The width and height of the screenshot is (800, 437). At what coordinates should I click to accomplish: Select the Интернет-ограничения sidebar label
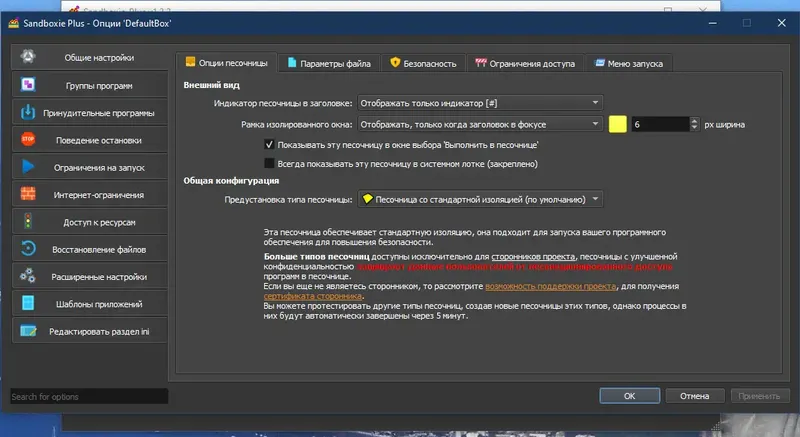click(x=98, y=195)
